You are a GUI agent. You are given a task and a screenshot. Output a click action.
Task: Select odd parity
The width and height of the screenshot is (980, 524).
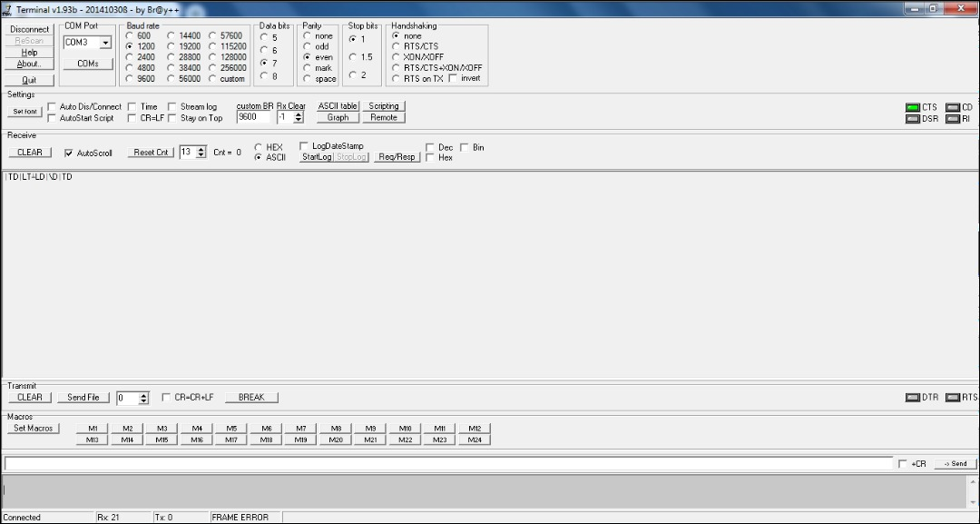click(307, 45)
